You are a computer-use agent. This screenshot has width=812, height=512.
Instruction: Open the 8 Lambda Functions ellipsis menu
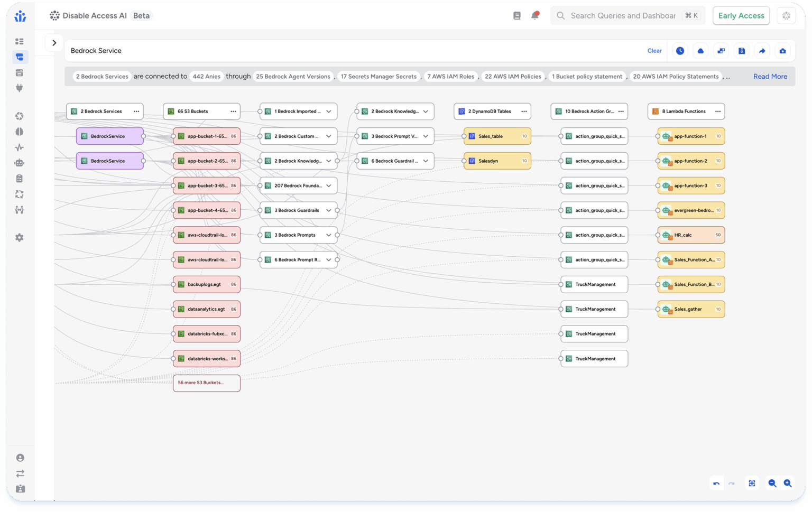tap(717, 111)
